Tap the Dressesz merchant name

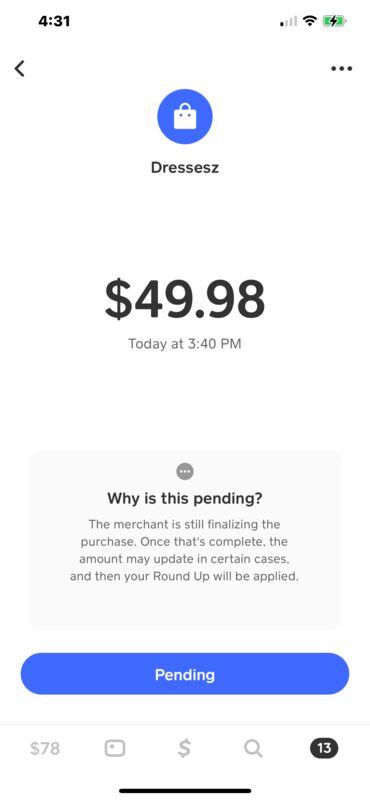pyautogui.click(x=185, y=167)
